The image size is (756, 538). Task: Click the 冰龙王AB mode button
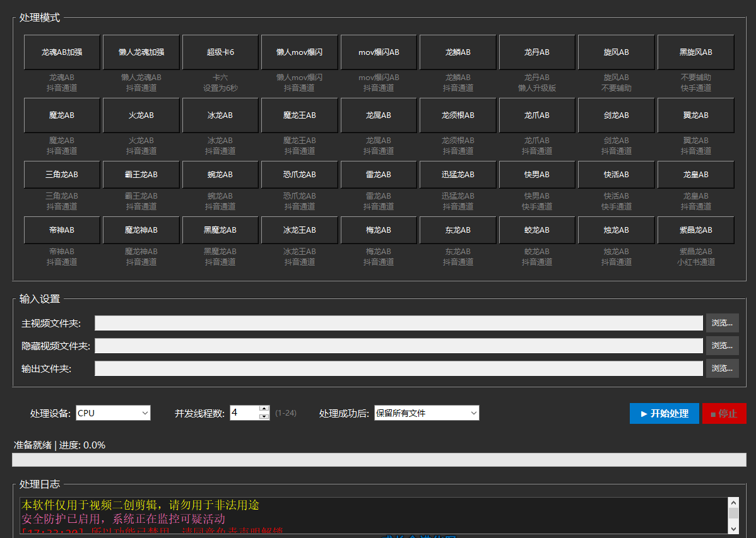(x=299, y=230)
